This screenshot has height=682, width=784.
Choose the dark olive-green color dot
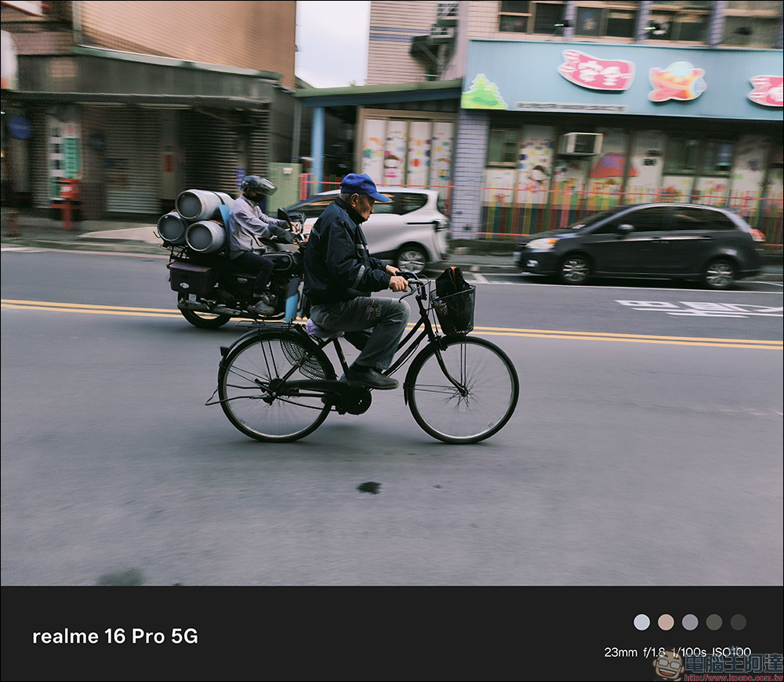[714, 622]
